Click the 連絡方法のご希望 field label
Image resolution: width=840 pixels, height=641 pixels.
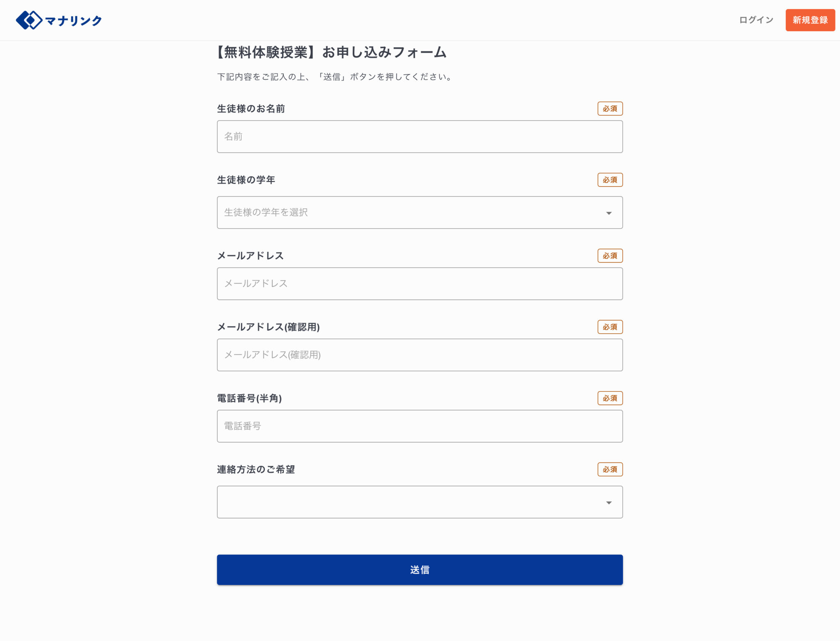coord(256,469)
